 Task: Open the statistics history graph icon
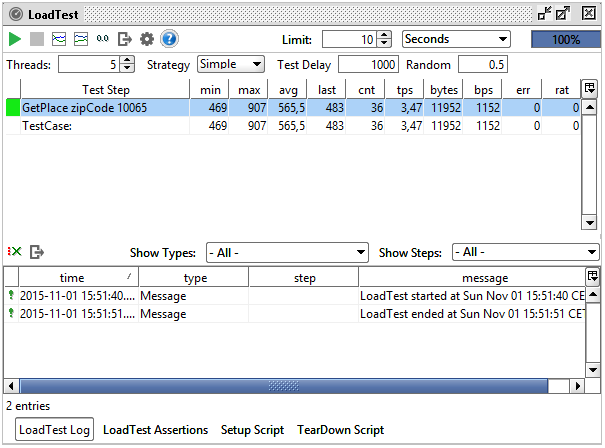click(81, 39)
